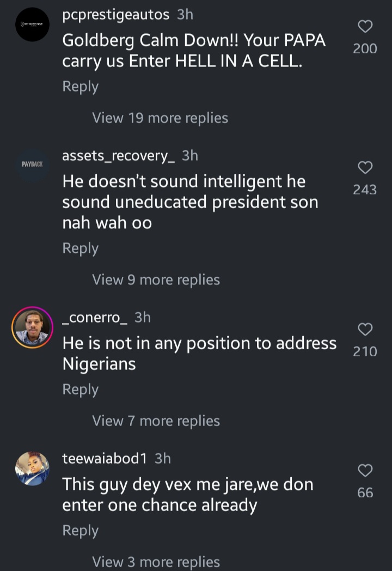392x571 pixels.
Task: Open the pcprestigeautos username link
Action: 116,15
